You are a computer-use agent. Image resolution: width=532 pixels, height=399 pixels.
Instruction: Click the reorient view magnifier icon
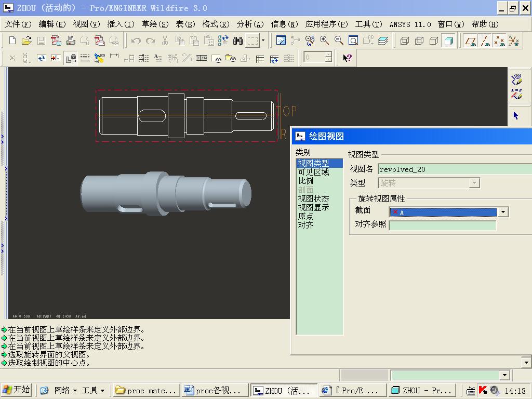point(310,41)
